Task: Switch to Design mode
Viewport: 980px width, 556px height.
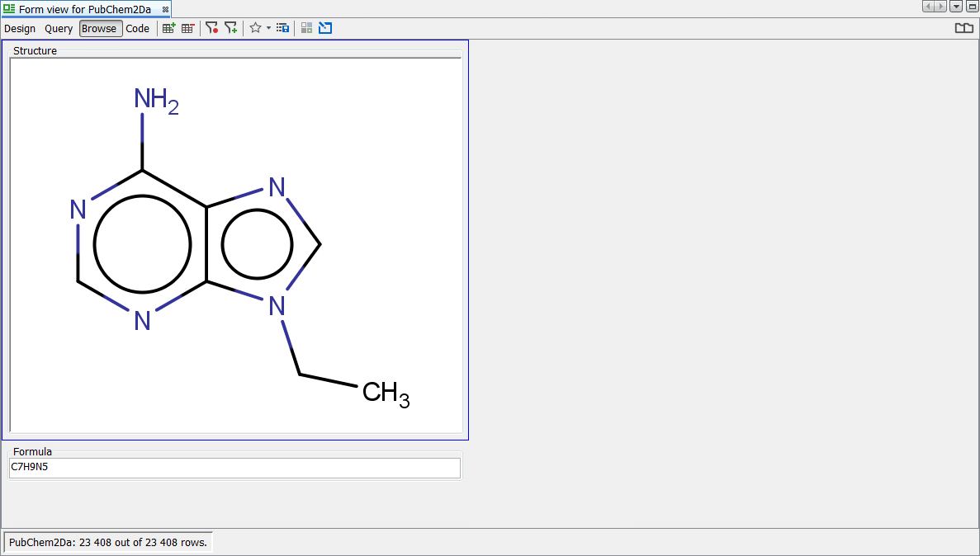Action: point(20,29)
